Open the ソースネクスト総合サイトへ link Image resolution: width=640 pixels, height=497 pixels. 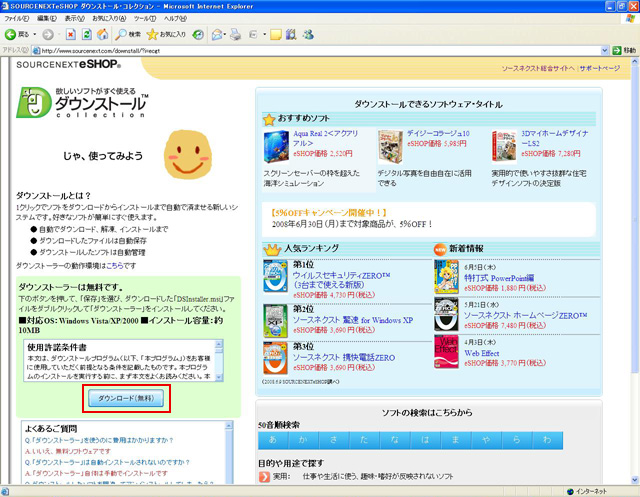click(x=538, y=68)
